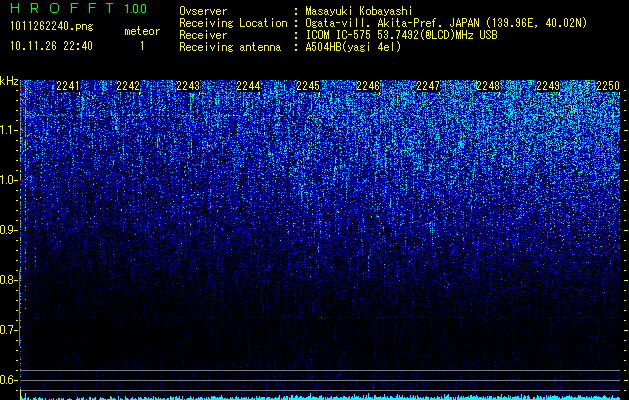The image size is (629, 400).
Task: Click the 2246 time marker
Action: point(368,85)
